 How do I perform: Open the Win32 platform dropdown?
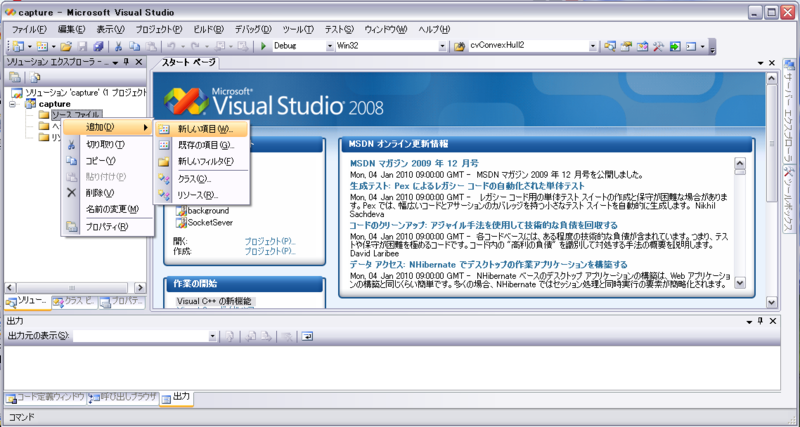tap(442, 46)
